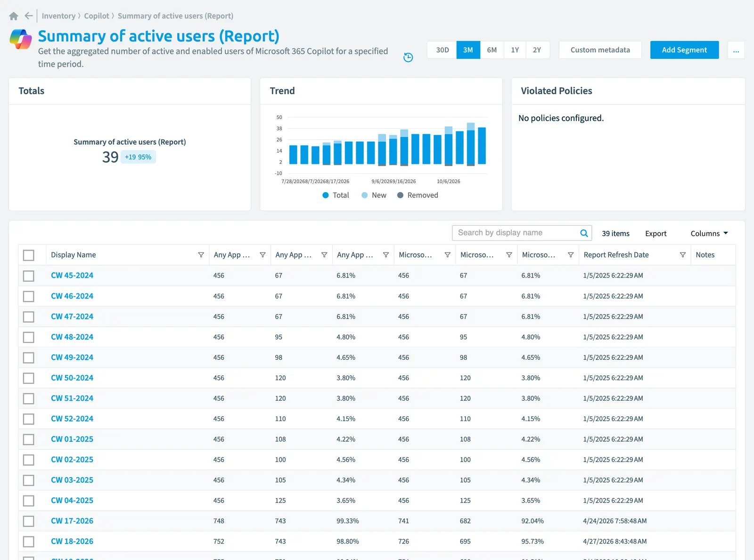The width and height of the screenshot is (754, 560).
Task: Check the CW 45-2024 row checkbox
Action: [29, 276]
